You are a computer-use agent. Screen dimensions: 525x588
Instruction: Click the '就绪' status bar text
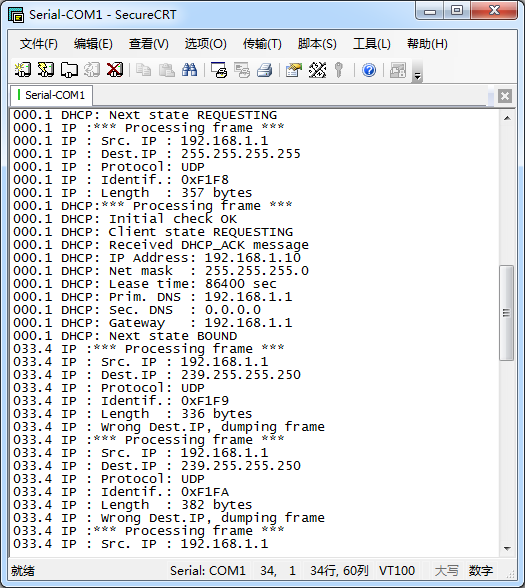22,571
